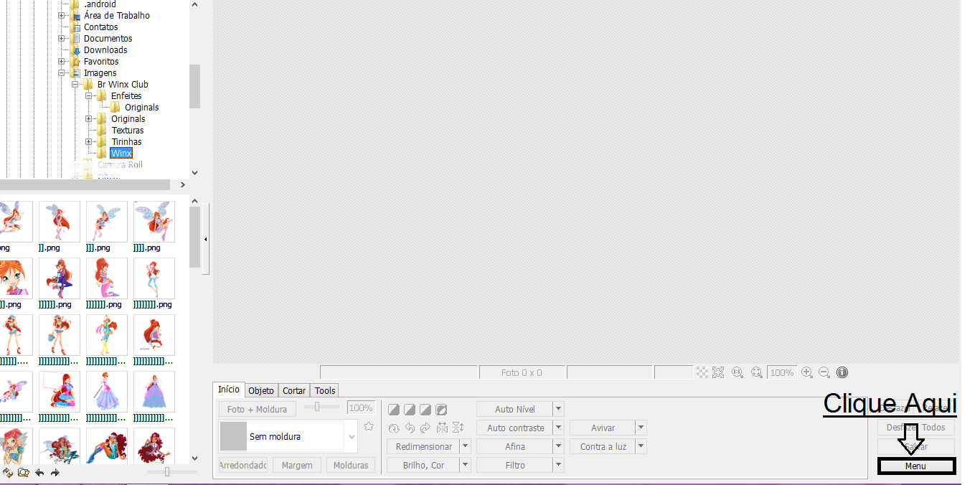
Task: Click the folder tree scroll-down arrow
Action: (x=194, y=173)
